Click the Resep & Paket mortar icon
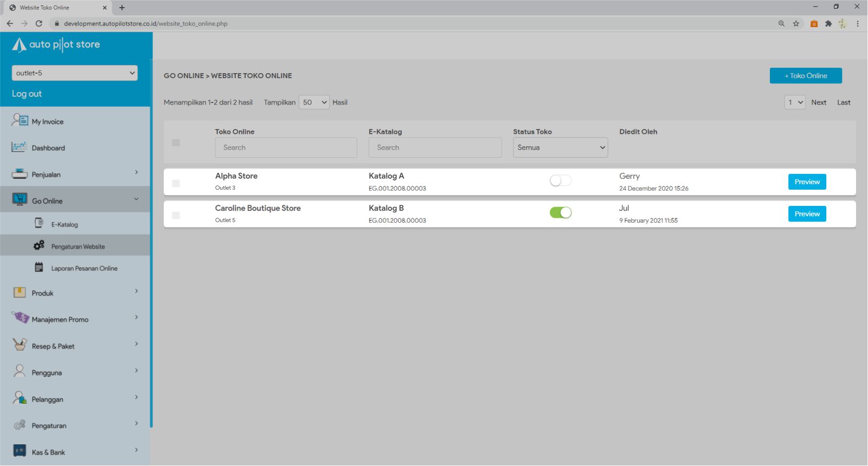868x466 pixels. click(x=20, y=345)
